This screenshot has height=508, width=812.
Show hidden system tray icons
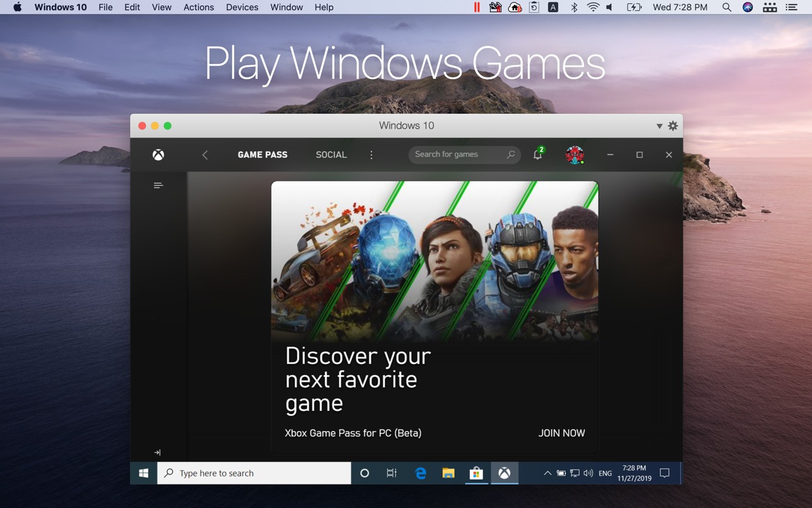pos(547,473)
